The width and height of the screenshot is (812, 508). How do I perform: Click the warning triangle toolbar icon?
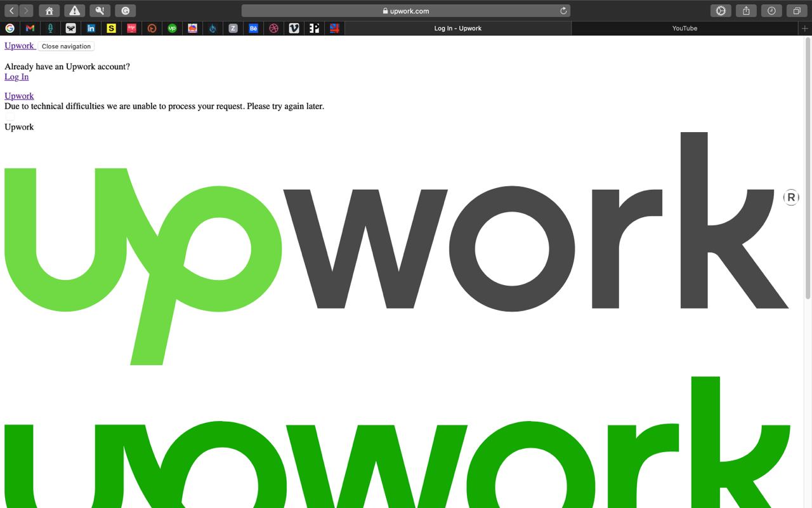(74, 11)
